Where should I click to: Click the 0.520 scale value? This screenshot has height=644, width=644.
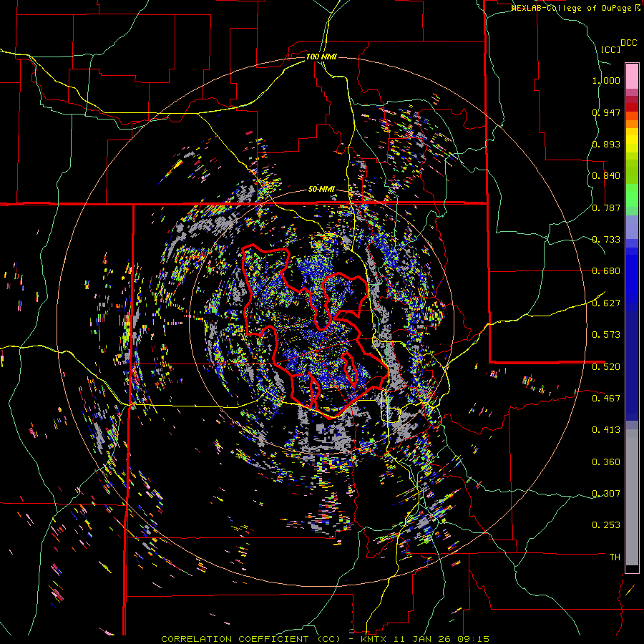[606, 366]
